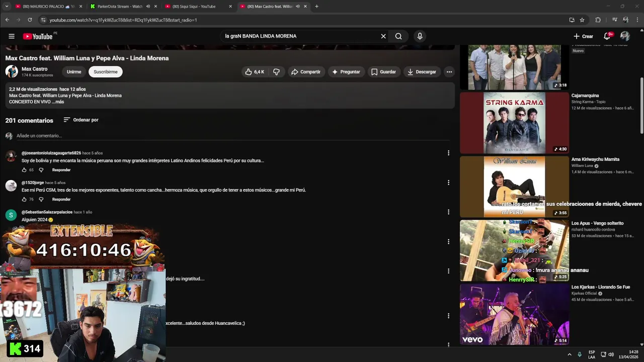Open the ESP LAA language indicator
Viewport: 644px width, 362px height.
pos(592,354)
